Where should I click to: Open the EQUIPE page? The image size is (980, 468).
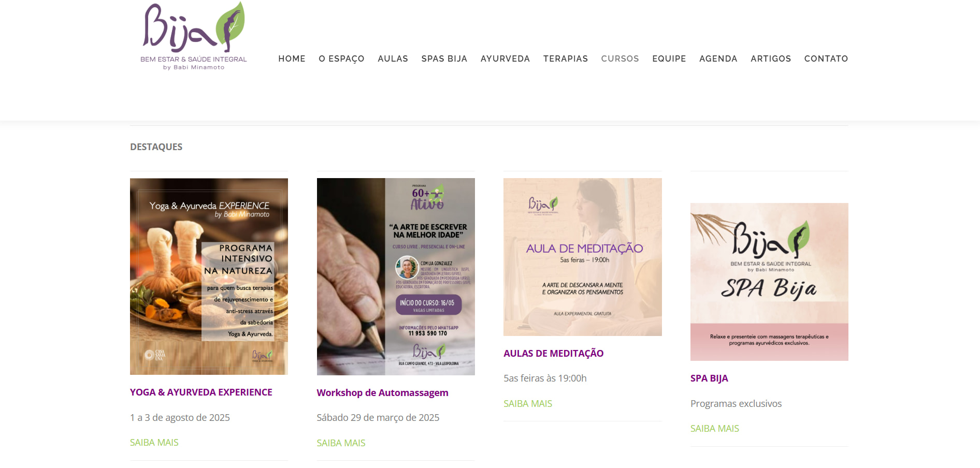[669, 58]
